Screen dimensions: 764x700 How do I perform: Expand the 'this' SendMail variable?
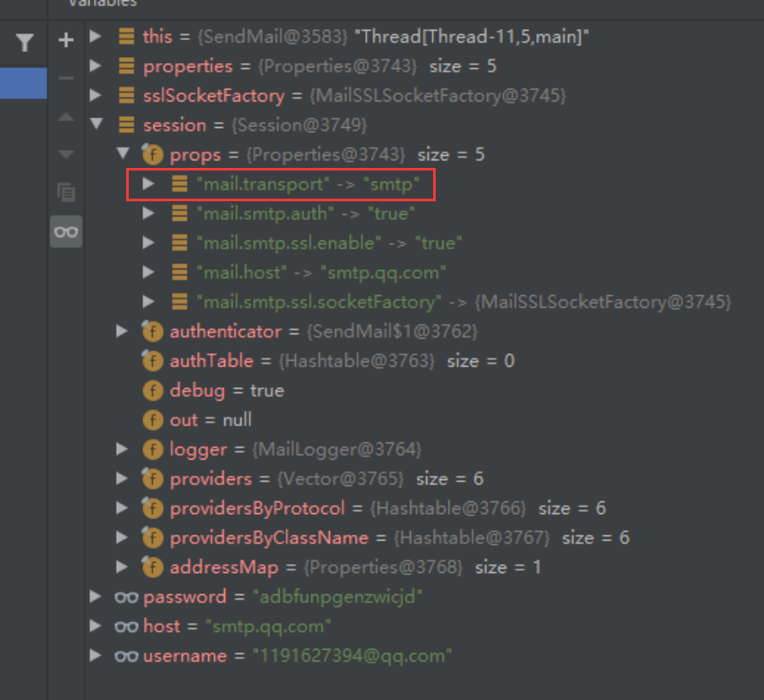[x=95, y=37]
